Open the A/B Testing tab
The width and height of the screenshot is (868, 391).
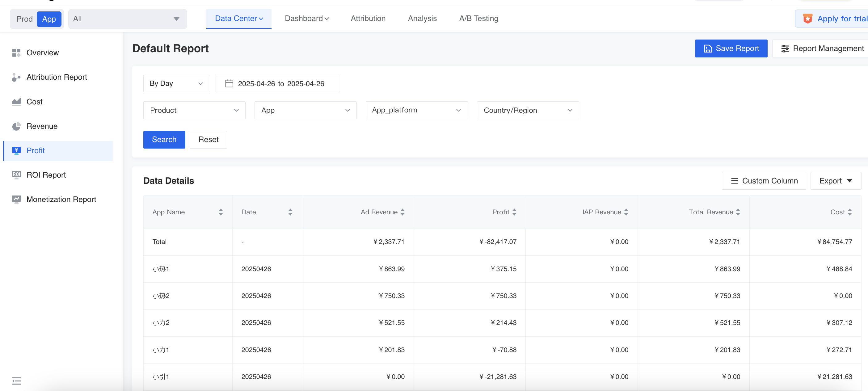(478, 19)
